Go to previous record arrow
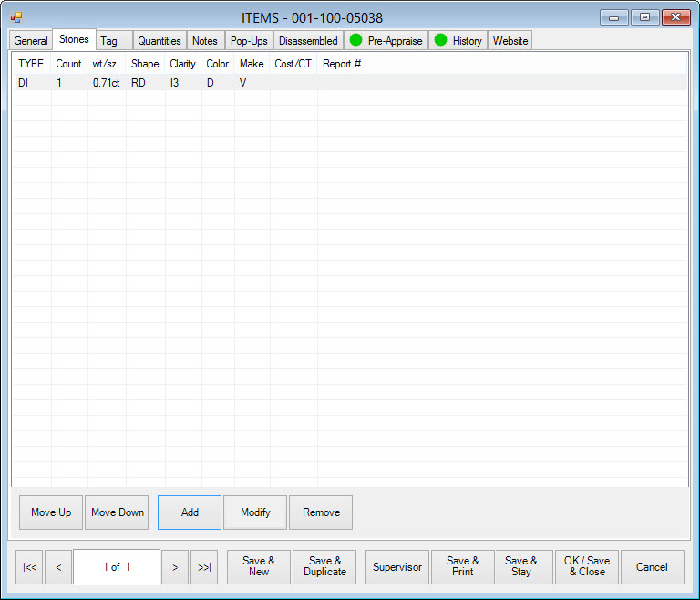 pyautogui.click(x=58, y=567)
